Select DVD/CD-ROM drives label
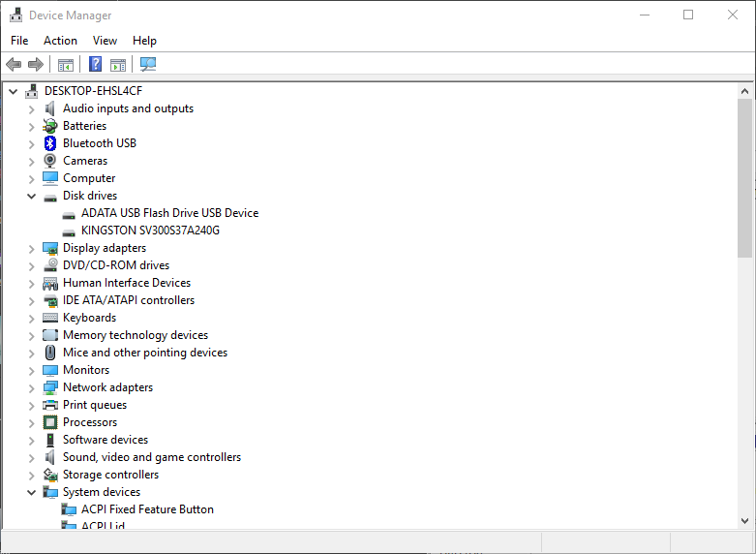Image resolution: width=756 pixels, height=554 pixels. pos(116,265)
